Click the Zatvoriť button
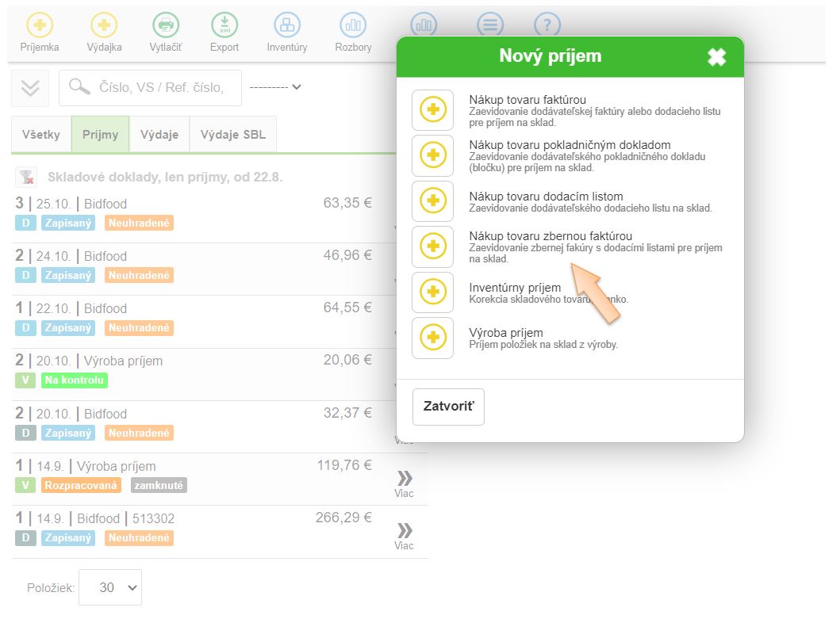The height and width of the screenshot is (619, 840). [x=448, y=407]
